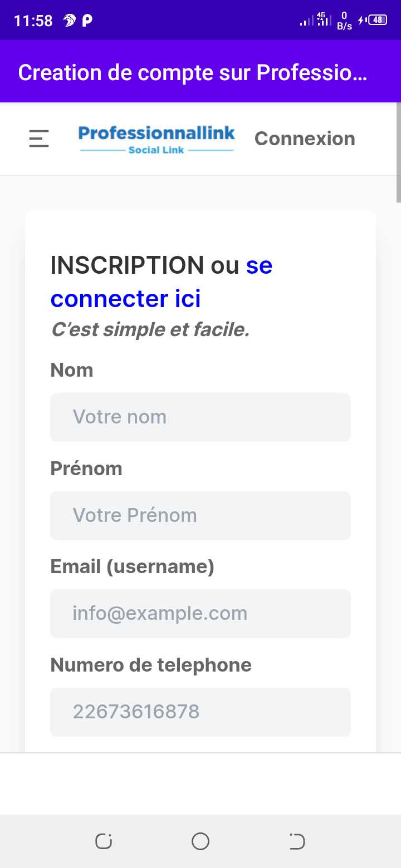The height and width of the screenshot is (868, 401).
Task: Tap the page scrollbar thumb
Action: pyautogui.click(x=398, y=152)
